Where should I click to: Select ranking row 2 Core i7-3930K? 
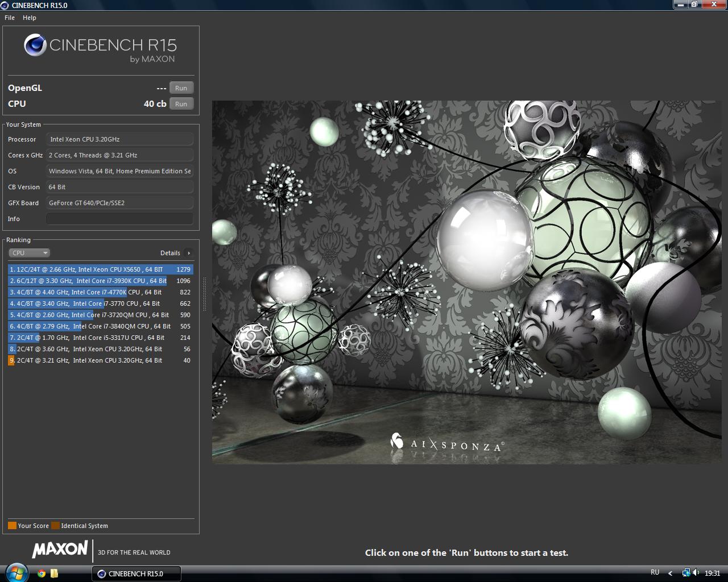coord(101,281)
